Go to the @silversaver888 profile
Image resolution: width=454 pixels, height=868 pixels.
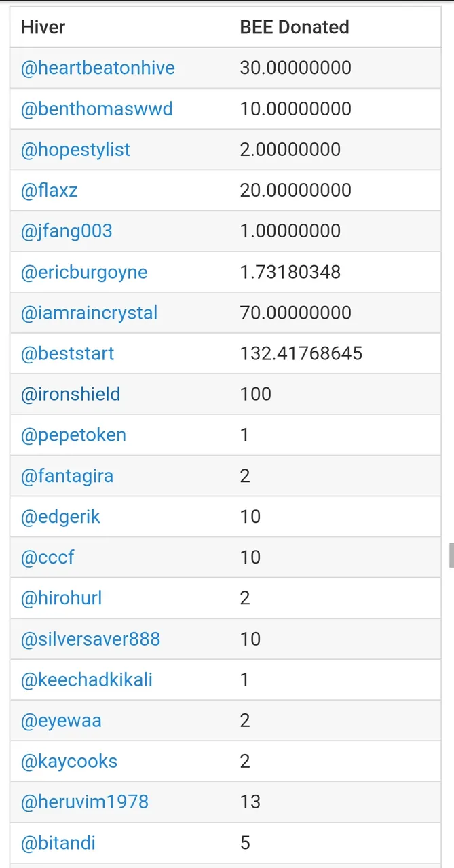coord(90,639)
